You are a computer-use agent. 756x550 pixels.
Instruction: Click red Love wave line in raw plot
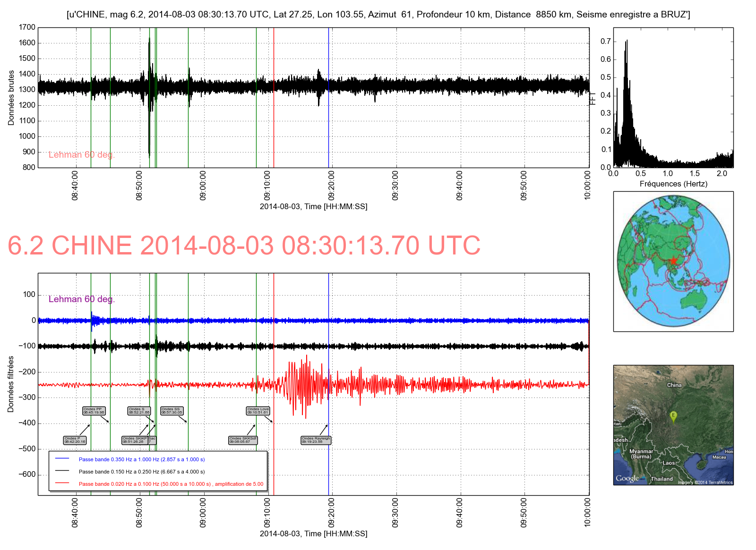pos(274,97)
